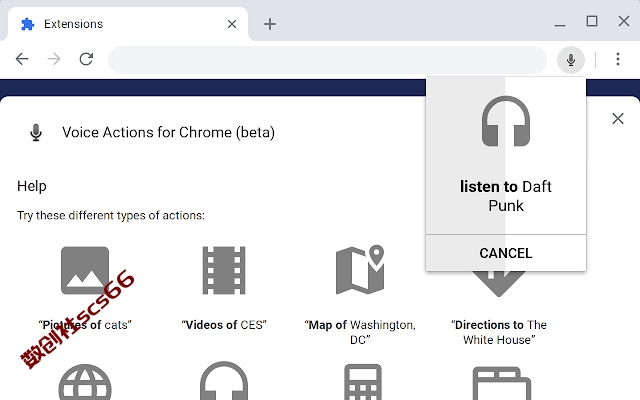
Task: Click the microphone extension icon in toolbar
Action: point(571,60)
